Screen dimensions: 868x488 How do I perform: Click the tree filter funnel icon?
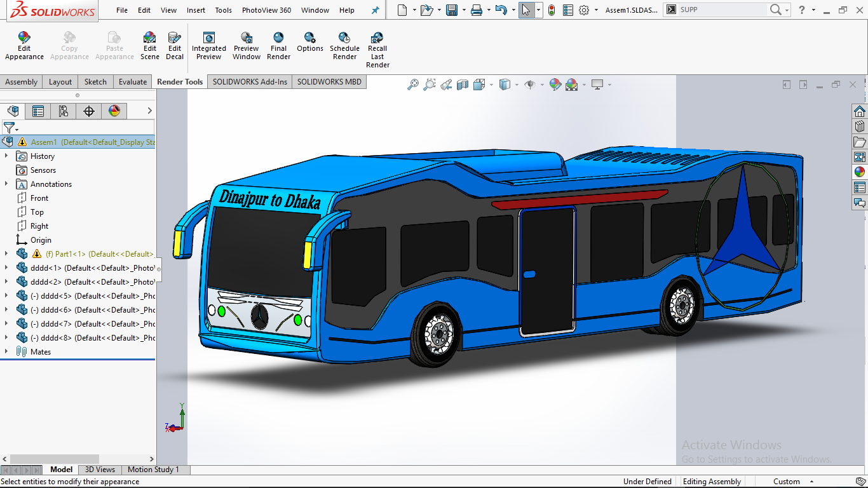9,128
